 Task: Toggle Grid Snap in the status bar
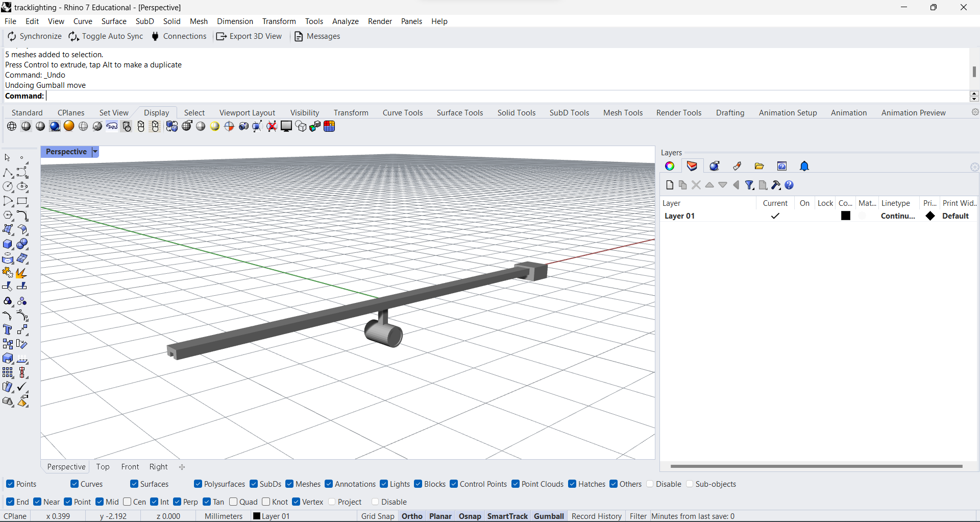point(378,516)
